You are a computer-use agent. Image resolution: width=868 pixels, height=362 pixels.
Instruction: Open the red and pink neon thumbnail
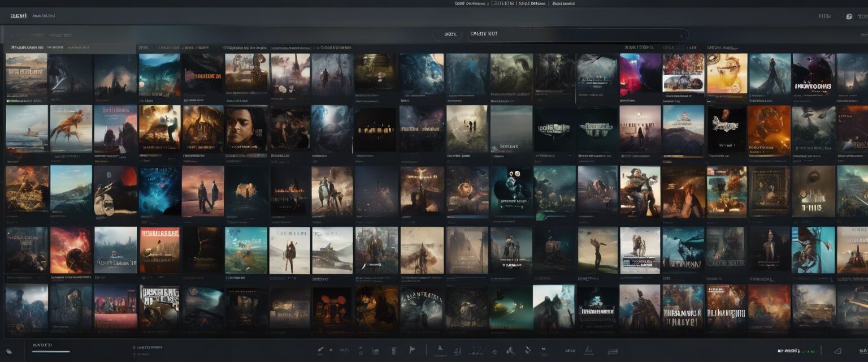640,74
